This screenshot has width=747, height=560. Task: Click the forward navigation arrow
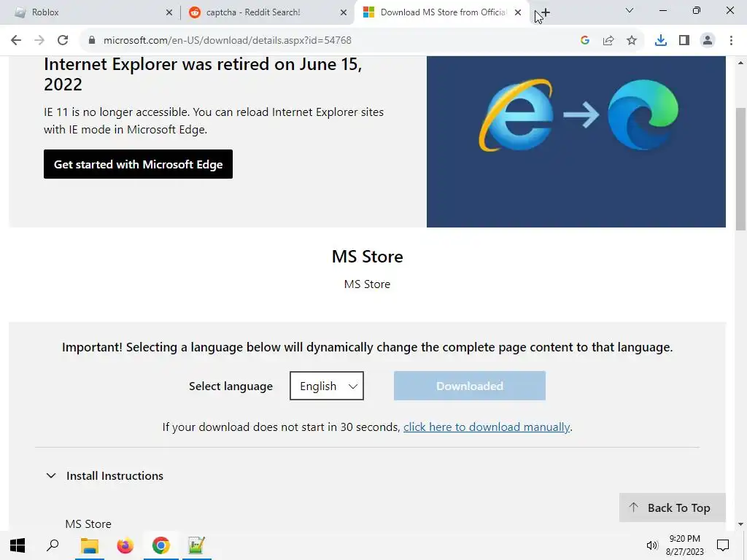tap(39, 41)
